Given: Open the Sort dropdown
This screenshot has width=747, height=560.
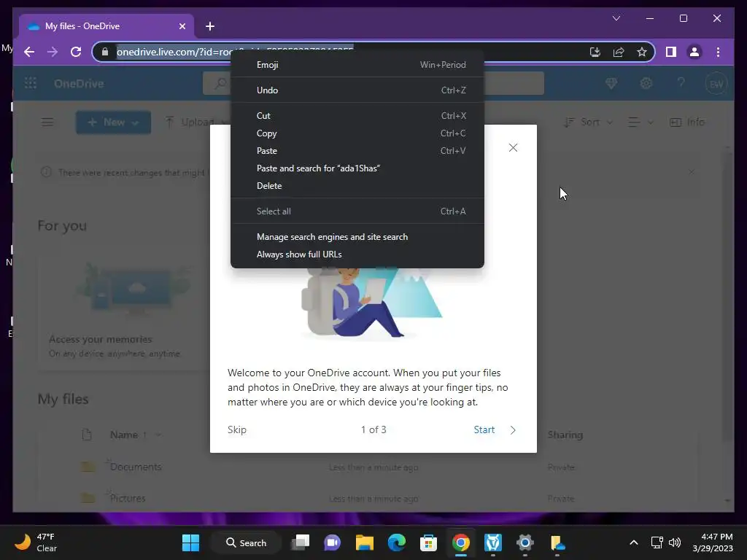Looking at the screenshot, I should [588, 122].
